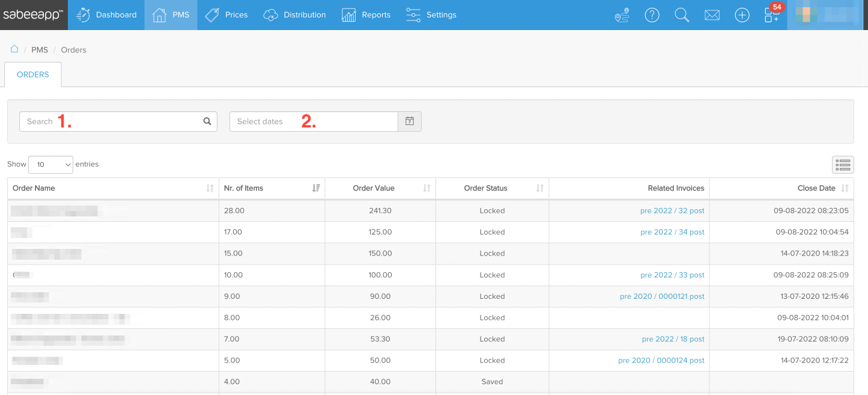Image resolution: width=868 pixels, height=395 pixels.
Task: Open the help question mark icon
Action: pyautogui.click(x=652, y=15)
